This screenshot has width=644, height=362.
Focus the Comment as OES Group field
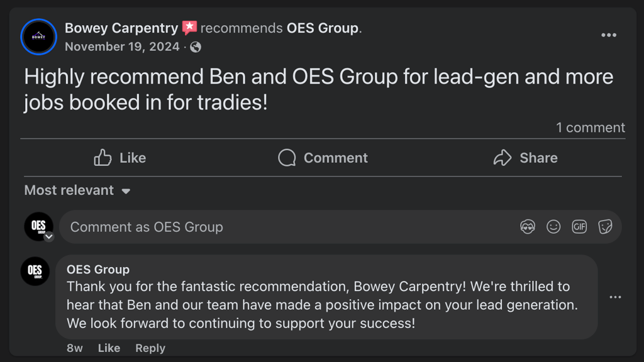(x=283, y=227)
